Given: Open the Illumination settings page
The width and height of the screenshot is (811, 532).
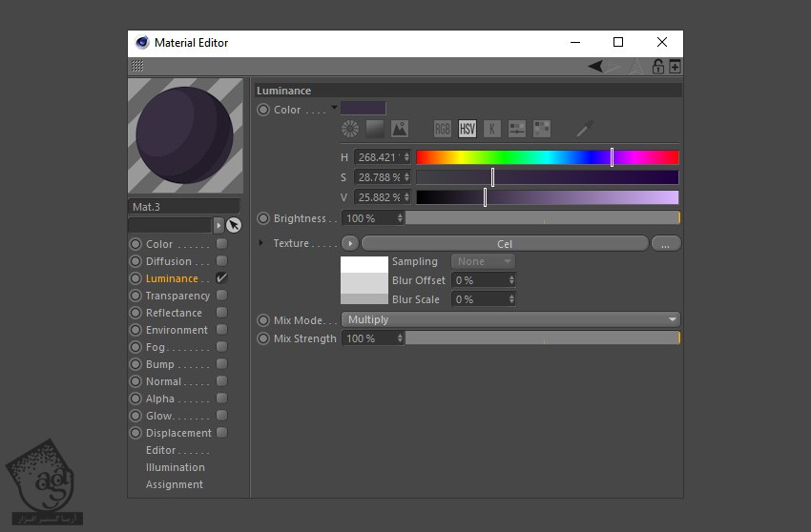Looking at the screenshot, I should coord(175,467).
